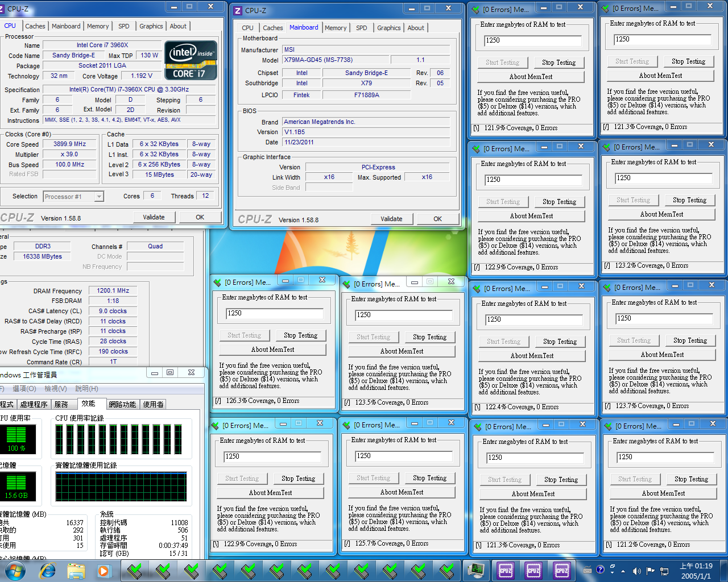This screenshot has width=728, height=582.
Task: Open 服務 tab in Task Manager
Action: pyautogui.click(x=61, y=404)
